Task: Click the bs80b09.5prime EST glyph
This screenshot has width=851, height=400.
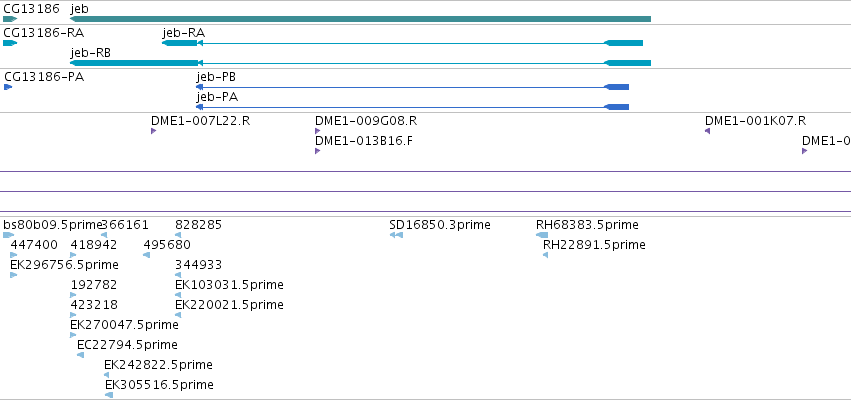Action: pyautogui.click(x=9, y=235)
